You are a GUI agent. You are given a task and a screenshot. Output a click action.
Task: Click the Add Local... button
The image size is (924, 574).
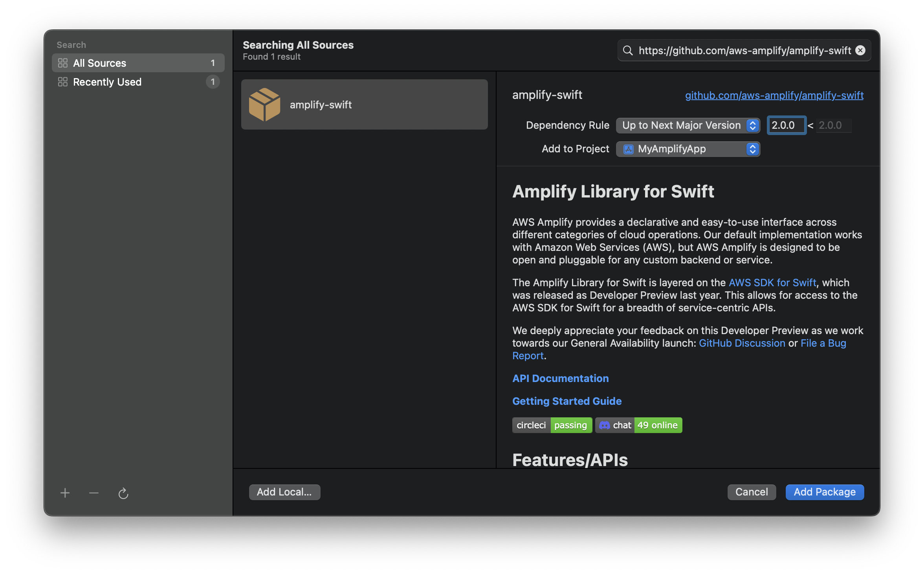pos(284,492)
